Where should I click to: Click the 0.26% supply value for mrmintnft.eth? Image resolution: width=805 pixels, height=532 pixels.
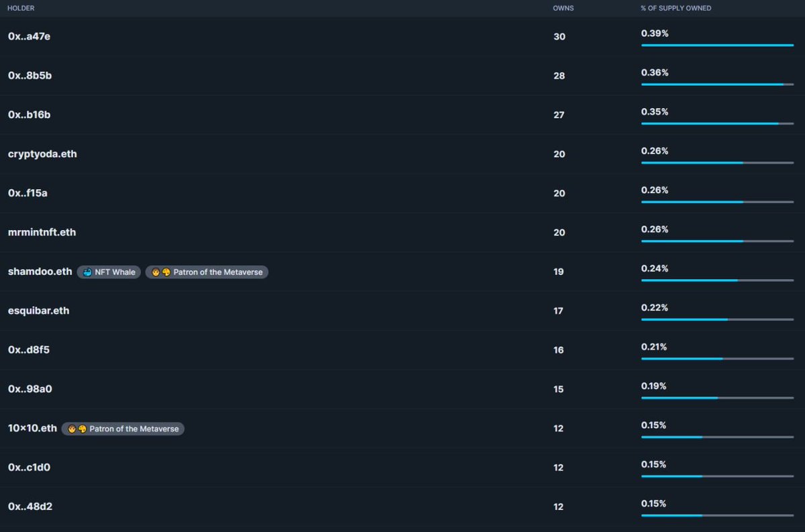655,229
